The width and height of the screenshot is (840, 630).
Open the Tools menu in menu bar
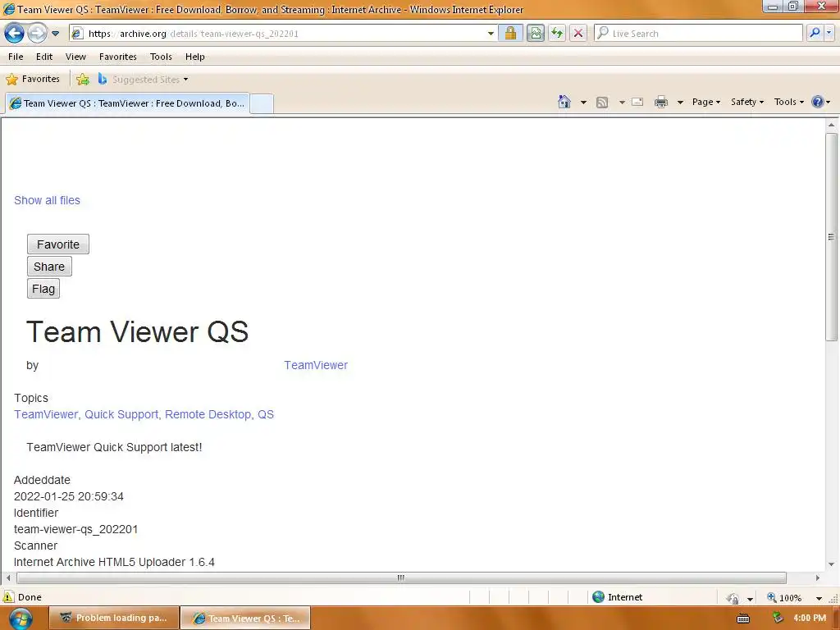(x=161, y=57)
